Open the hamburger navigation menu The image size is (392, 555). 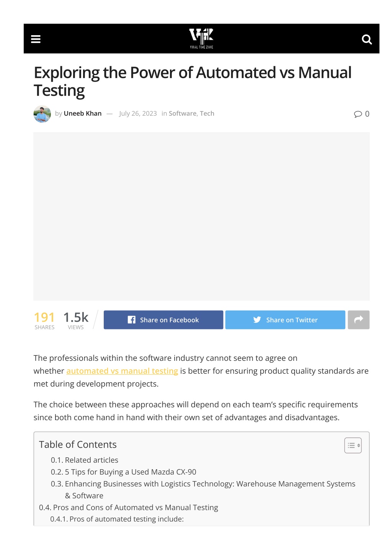(x=36, y=39)
